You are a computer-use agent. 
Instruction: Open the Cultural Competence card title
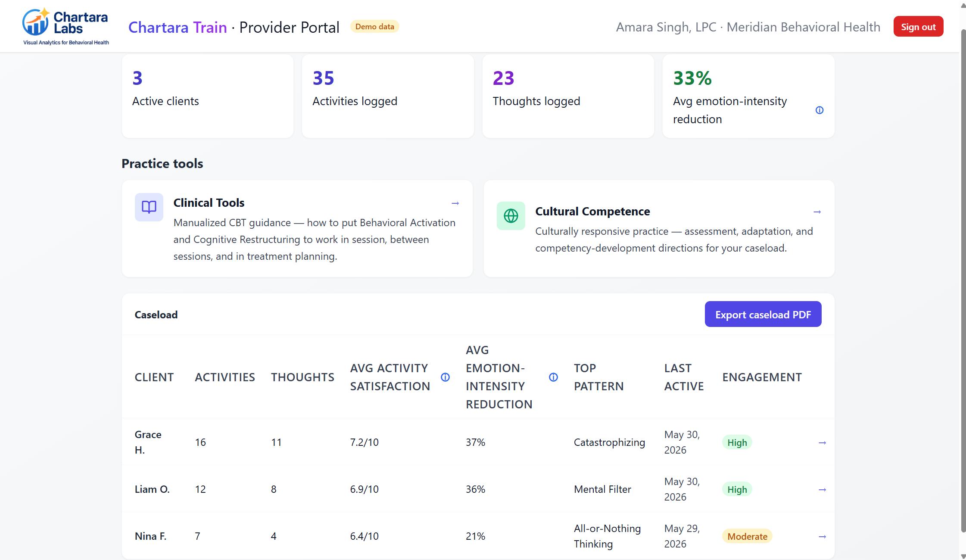click(x=592, y=212)
